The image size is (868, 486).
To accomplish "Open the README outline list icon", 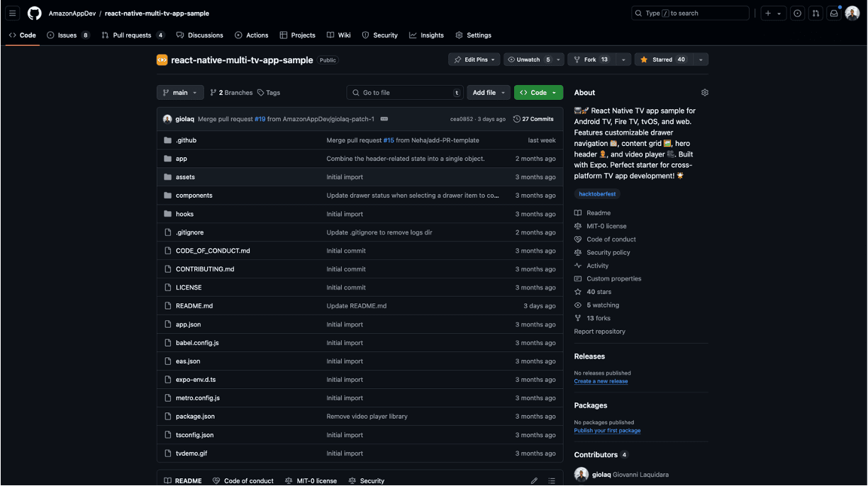I will pyautogui.click(x=552, y=481).
